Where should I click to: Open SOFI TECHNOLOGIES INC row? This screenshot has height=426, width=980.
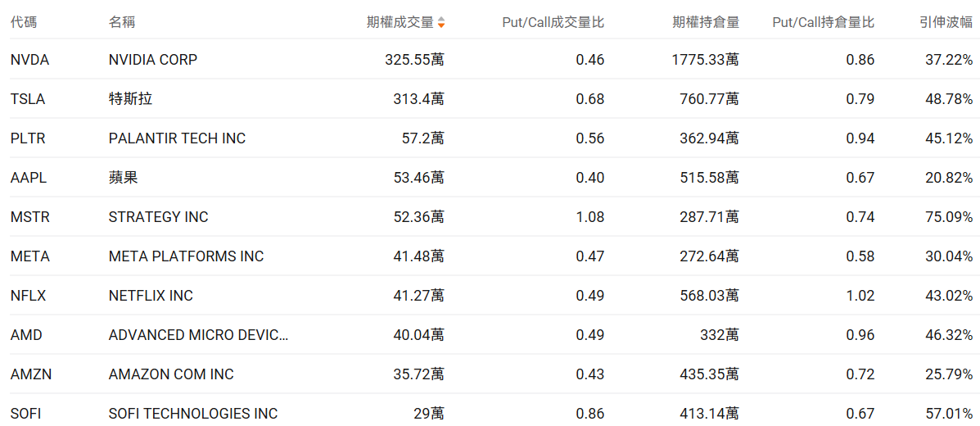coord(192,414)
